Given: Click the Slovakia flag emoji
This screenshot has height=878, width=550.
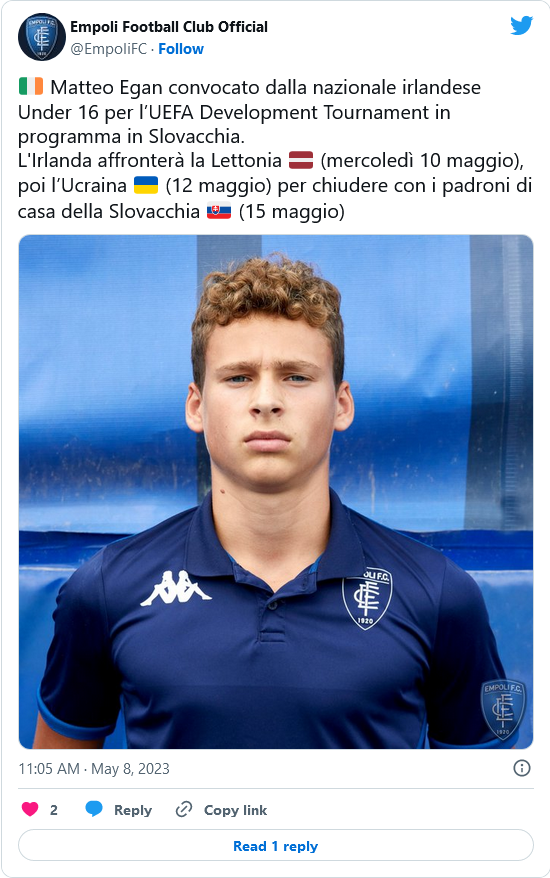Looking at the screenshot, I should click(x=219, y=211).
